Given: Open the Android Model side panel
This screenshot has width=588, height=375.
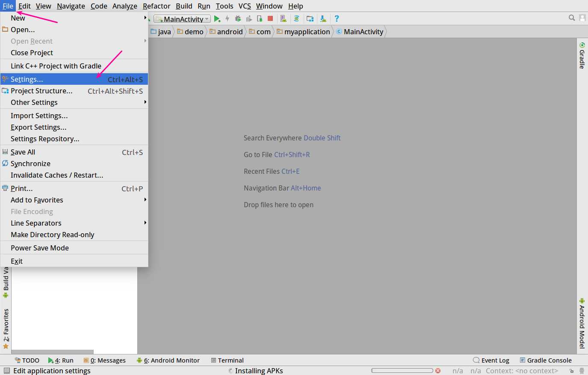Looking at the screenshot, I should [x=582, y=324].
